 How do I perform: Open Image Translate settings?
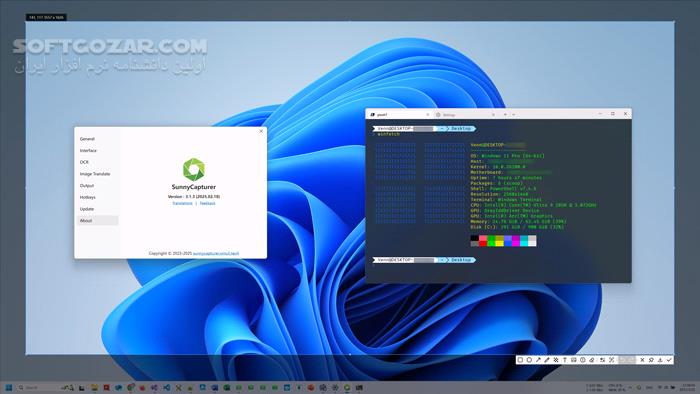tap(95, 174)
